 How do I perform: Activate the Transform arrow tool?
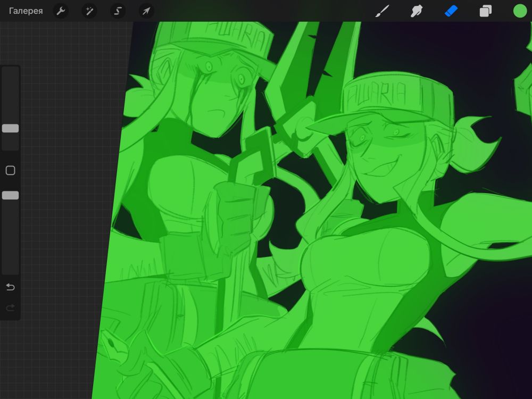click(x=146, y=11)
